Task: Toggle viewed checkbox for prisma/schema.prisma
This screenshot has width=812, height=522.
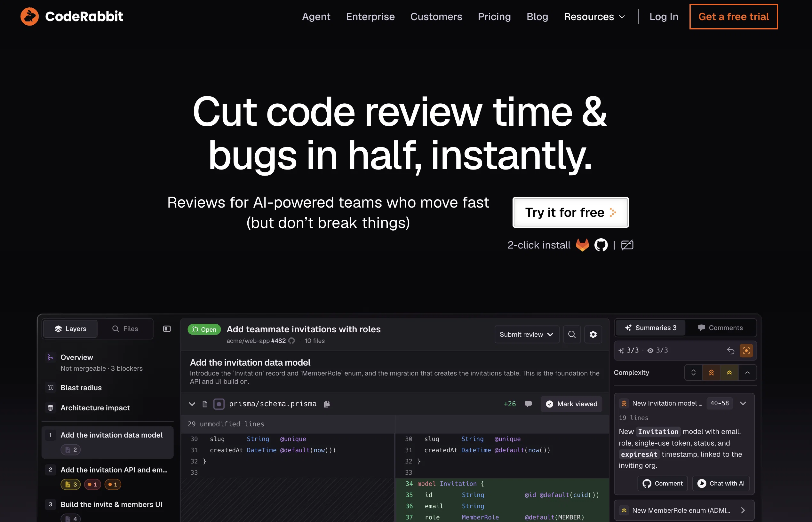Action: (219, 404)
